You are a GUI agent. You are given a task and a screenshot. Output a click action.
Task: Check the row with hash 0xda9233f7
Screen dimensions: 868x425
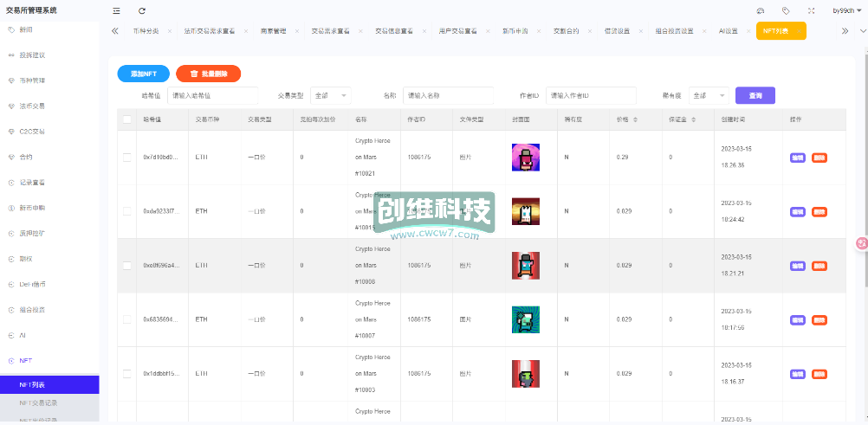click(126, 211)
